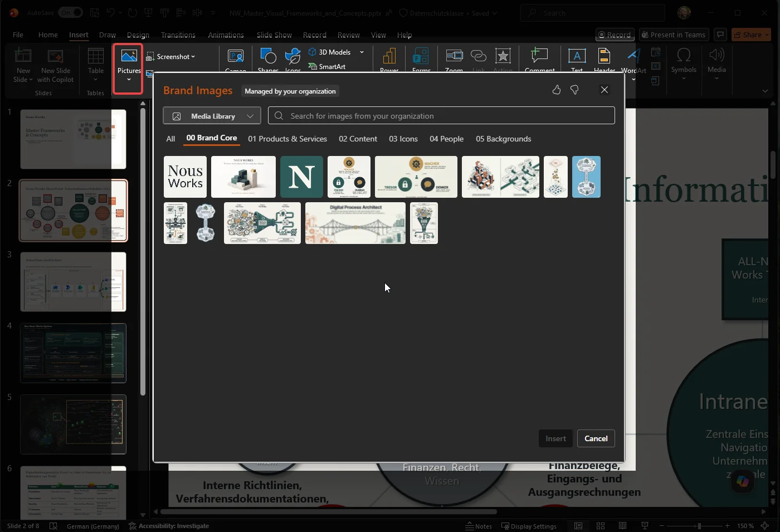This screenshot has width=780, height=532.
Task: Click the SmartArt button
Action: [x=327, y=66]
